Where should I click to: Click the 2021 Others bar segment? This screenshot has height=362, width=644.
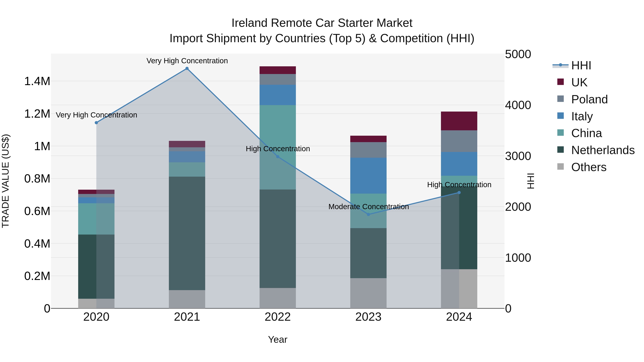187,299
